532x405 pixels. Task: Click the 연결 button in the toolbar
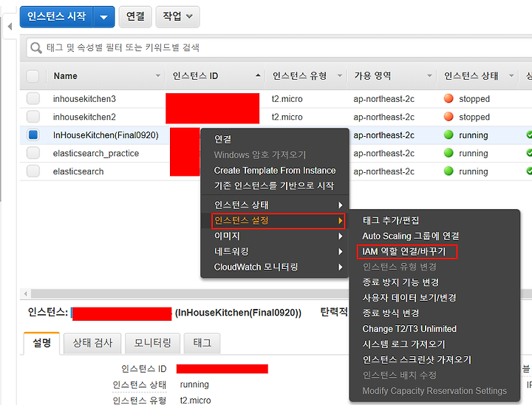[135, 17]
